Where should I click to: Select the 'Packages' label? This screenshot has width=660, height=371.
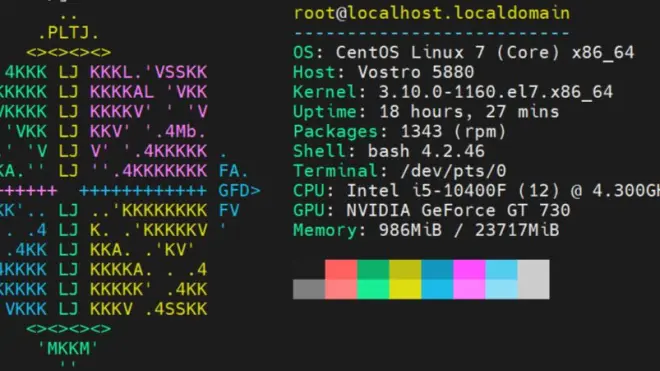pos(335,132)
